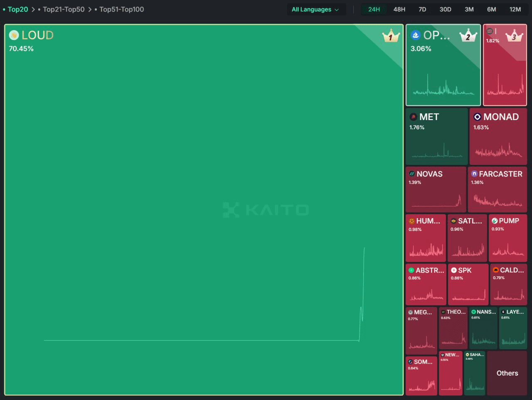
Task: Click the LOUD token logo icon
Action: pyautogui.click(x=14, y=35)
